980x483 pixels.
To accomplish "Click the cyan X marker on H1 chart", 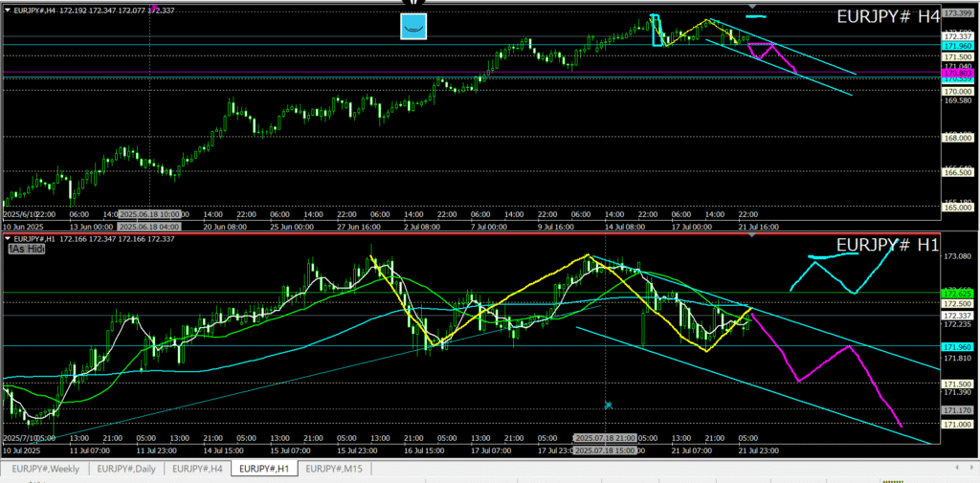I will tap(608, 406).
